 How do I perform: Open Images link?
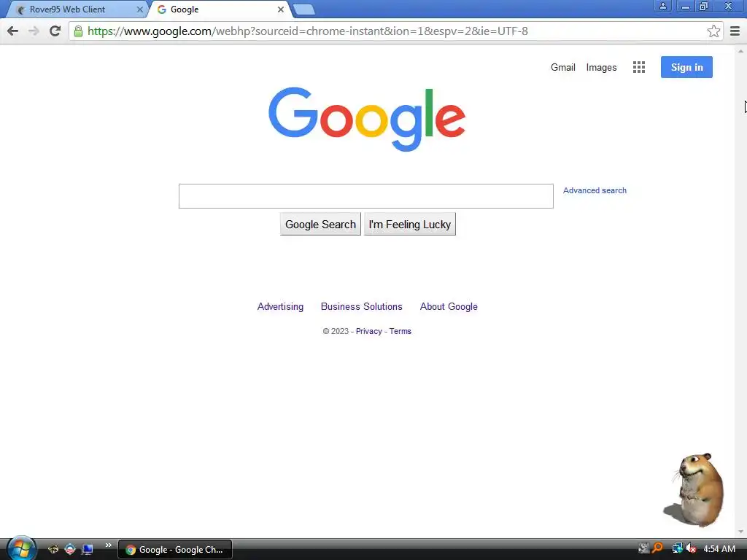pos(601,68)
